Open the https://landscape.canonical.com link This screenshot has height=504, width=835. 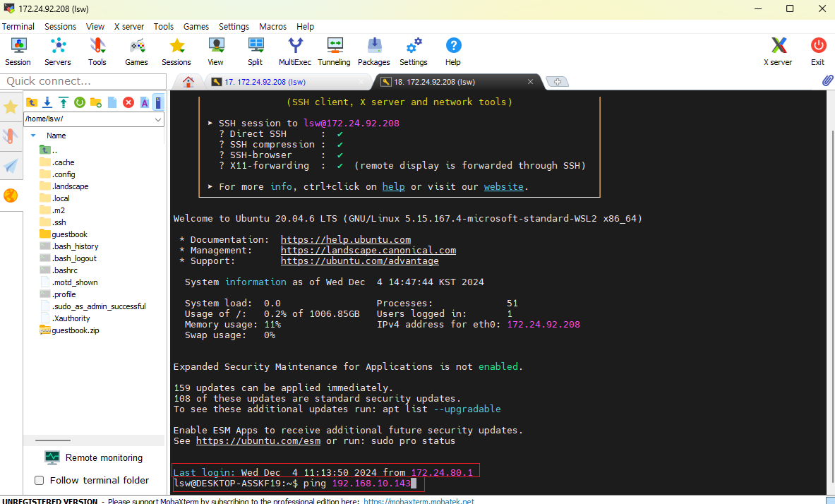click(x=368, y=251)
